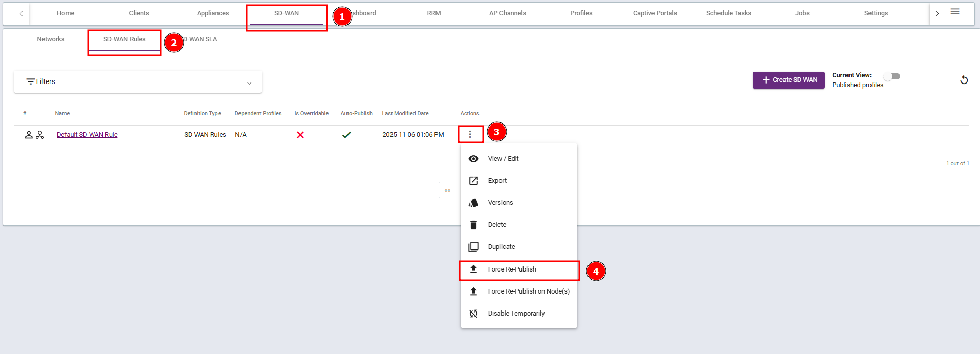Click the '1 out of 1' count text

(x=957, y=163)
